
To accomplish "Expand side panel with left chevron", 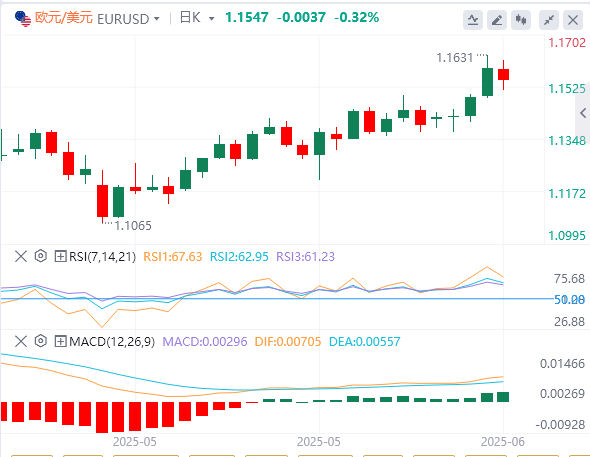I will (583, 112).
